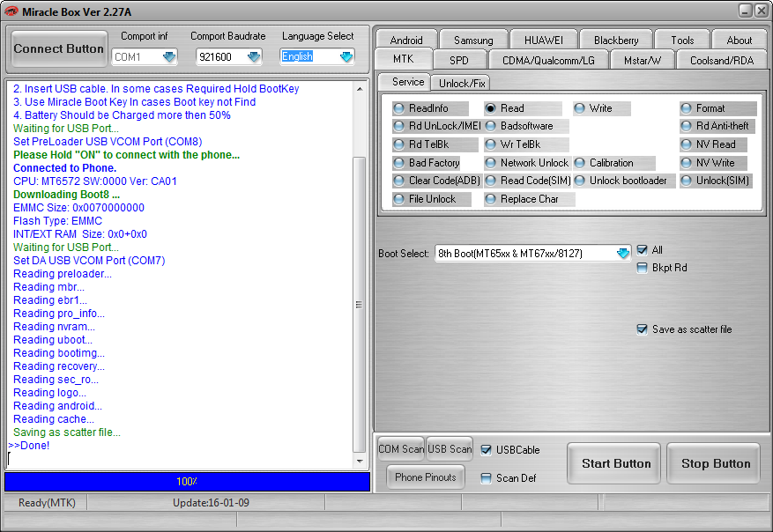Click the English language selection field

317,56
